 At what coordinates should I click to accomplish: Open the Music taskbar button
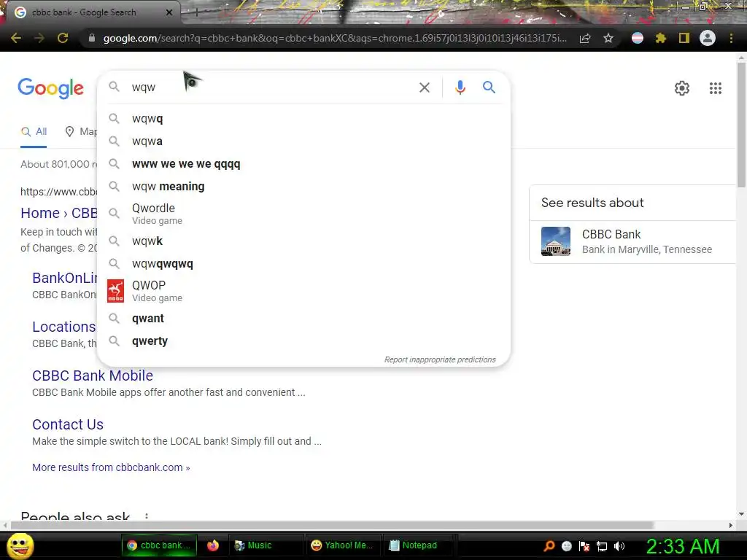266,545
